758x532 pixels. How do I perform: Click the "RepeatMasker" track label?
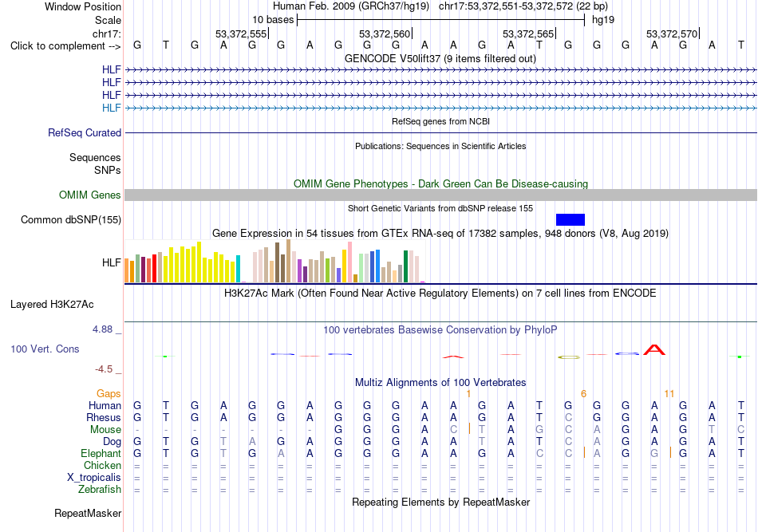pos(88,513)
